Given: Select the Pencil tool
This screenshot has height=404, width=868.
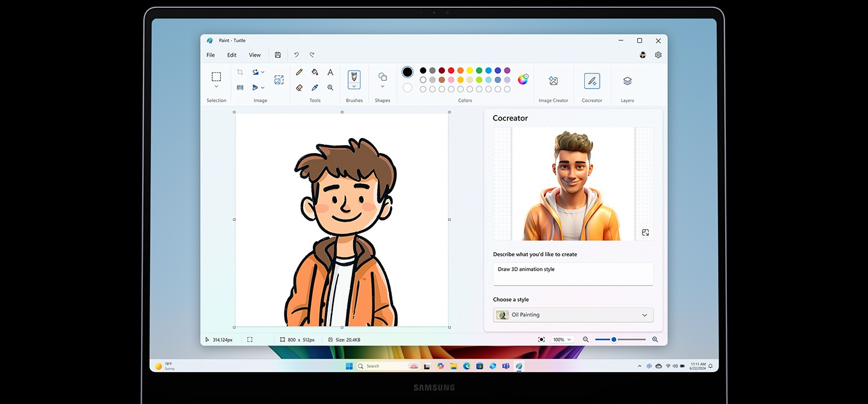Looking at the screenshot, I should (299, 72).
